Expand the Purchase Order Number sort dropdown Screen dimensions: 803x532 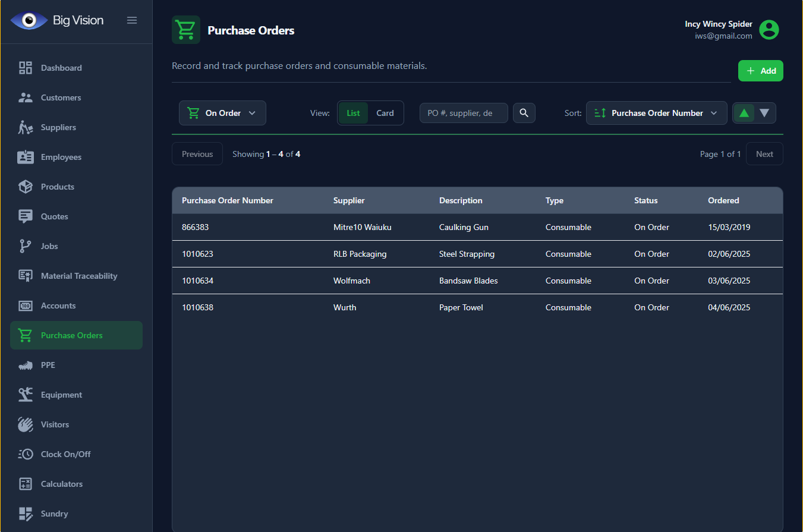(x=656, y=113)
